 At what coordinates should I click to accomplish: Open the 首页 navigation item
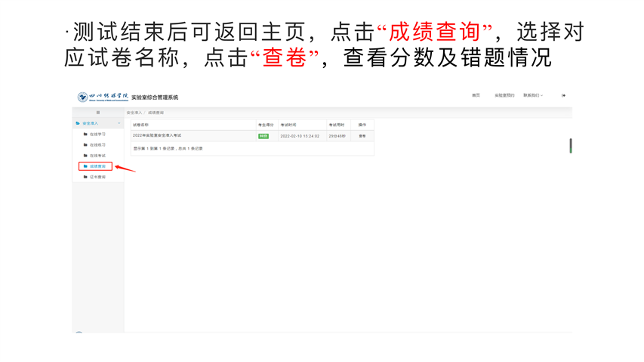tap(476, 96)
